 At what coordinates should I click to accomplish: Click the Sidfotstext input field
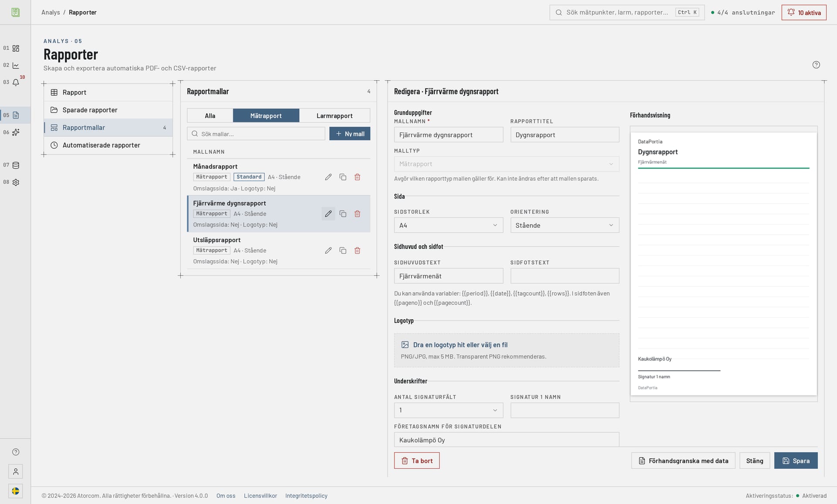coord(565,276)
